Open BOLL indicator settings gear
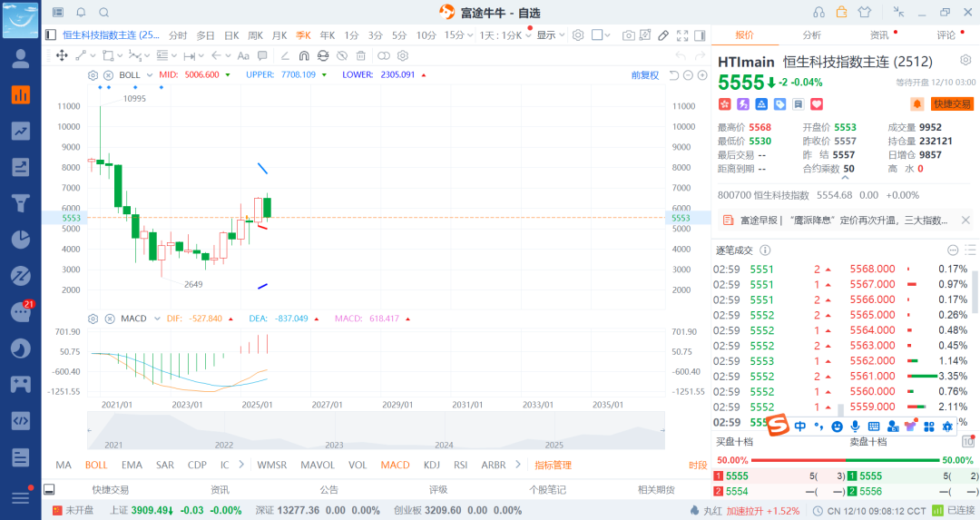The height and width of the screenshot is (520, 980). (93, 75)
